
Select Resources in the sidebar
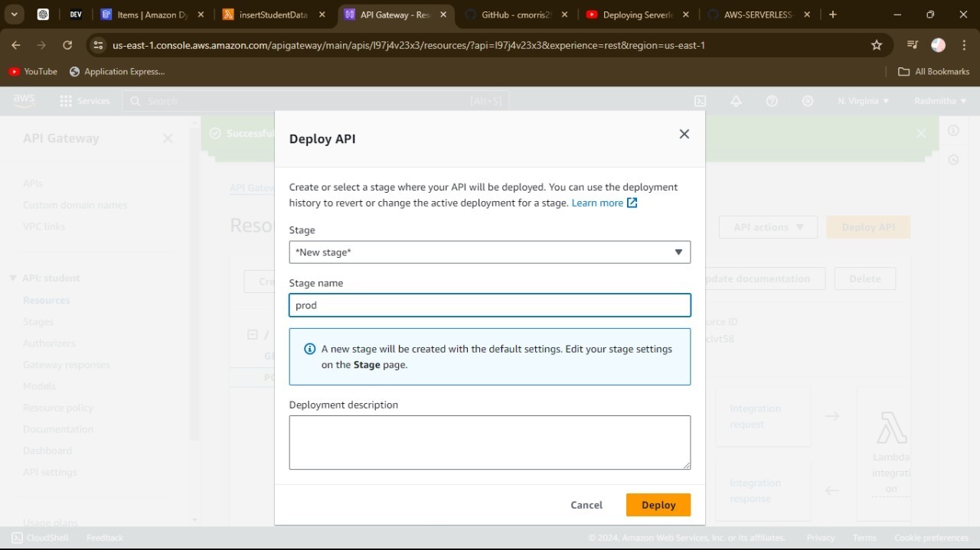coord(46,300)
